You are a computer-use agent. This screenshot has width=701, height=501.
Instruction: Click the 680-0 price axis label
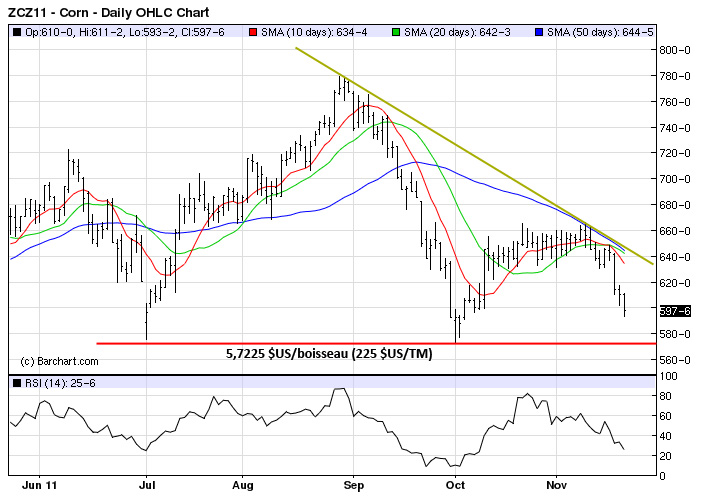(675, 205)
